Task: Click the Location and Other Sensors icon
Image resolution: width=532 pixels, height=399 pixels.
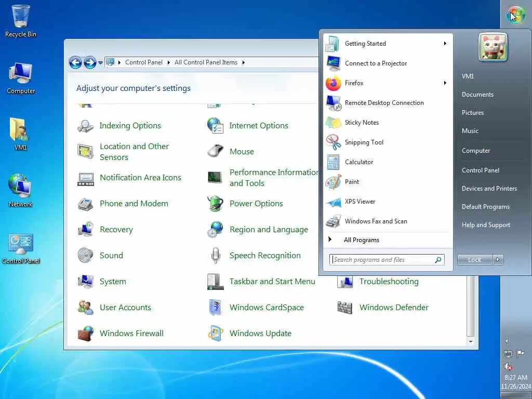Action: pos(85,152)
